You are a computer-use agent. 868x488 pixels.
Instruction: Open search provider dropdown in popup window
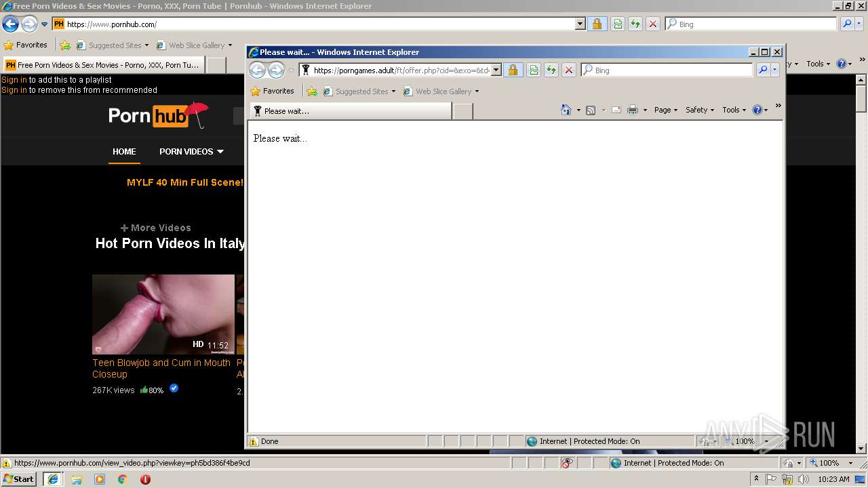(x=775, y=70)
